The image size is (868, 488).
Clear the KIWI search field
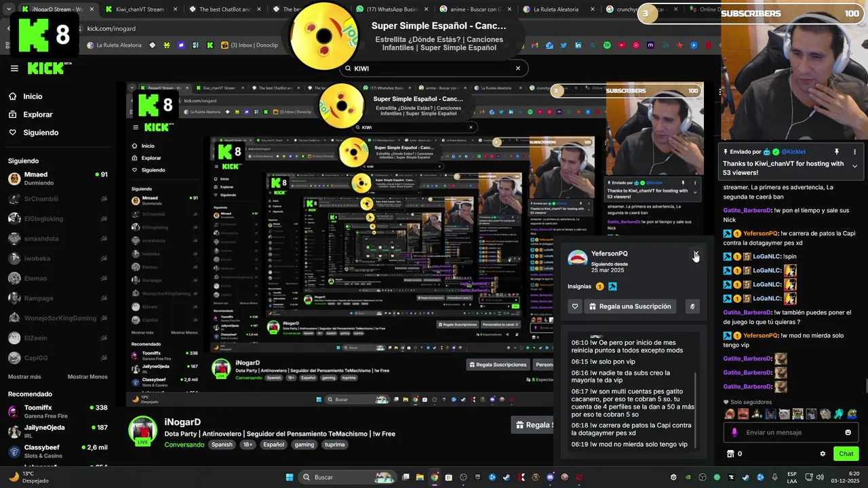[x=517, y=68]
